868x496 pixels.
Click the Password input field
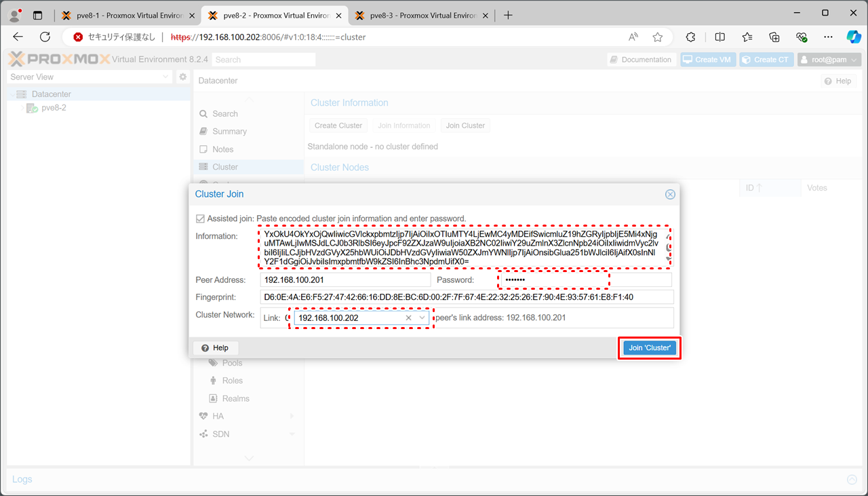tap(583, 280)
